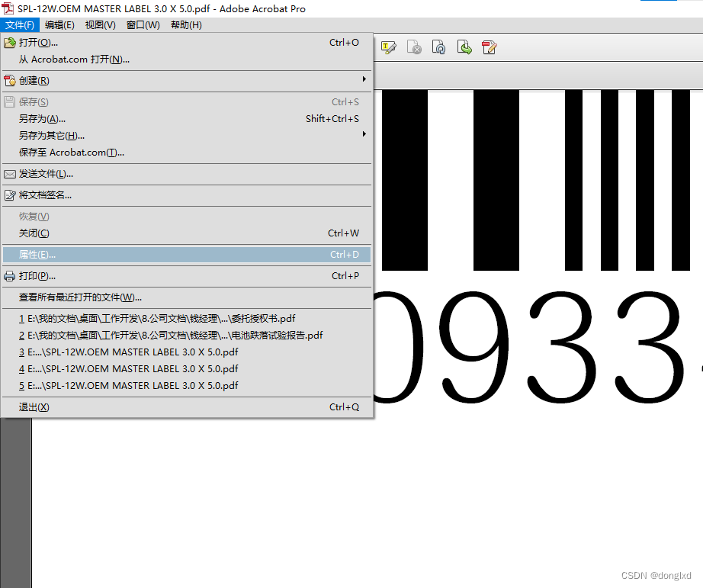Screen dimensions: 703x588
Task: Choose 退出(X) to quit Acrobat
Action: 187,407
